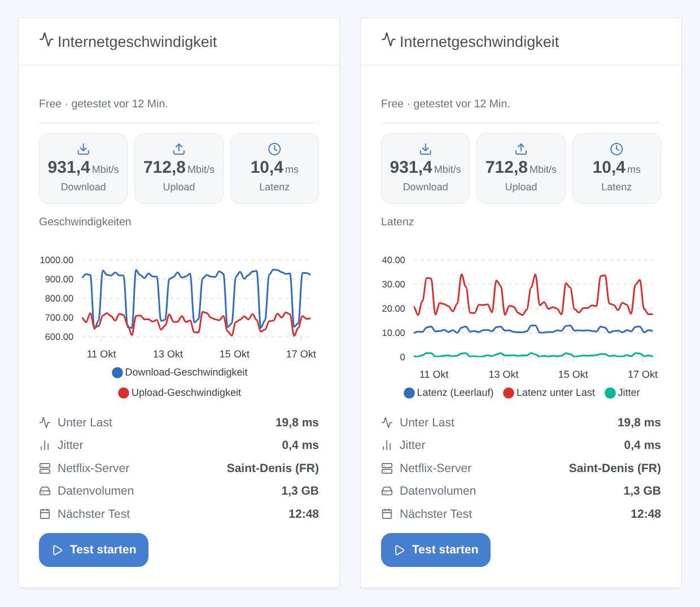Toggle Latenz unter Last legend series
Image resolution: width=700 pixels, height=607 pixels.
(x=549, y=392)
